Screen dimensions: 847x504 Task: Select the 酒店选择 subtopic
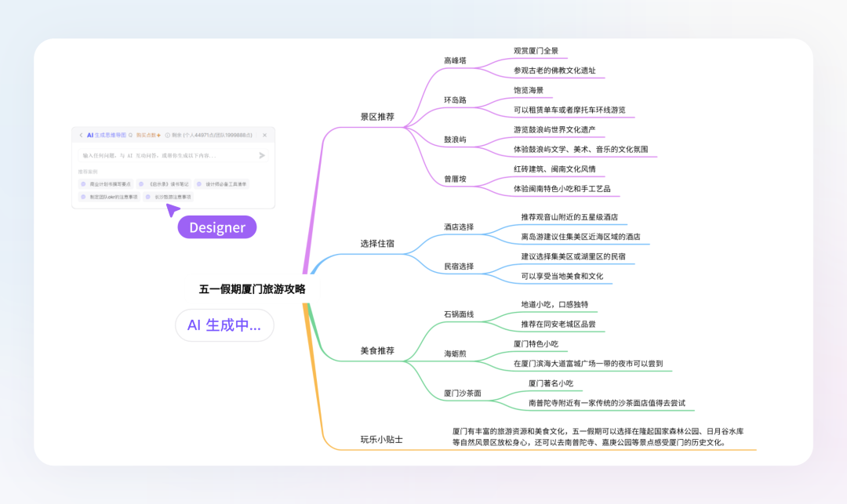click(x=459, y=227)
